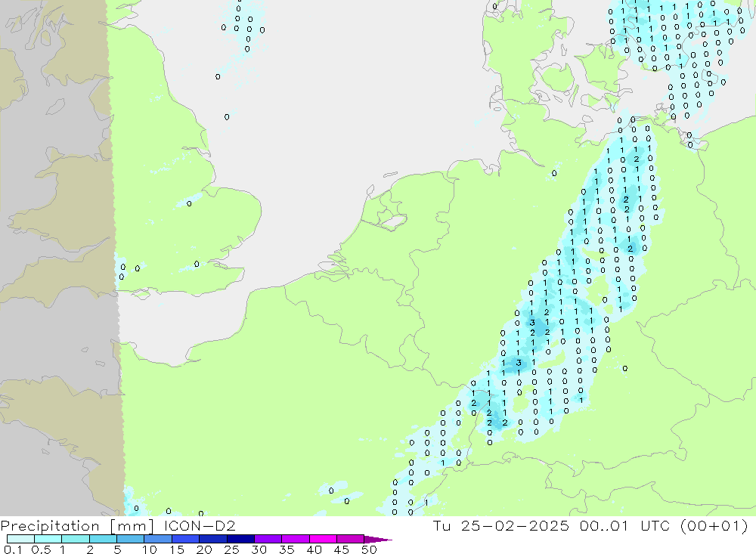
Task: Select the legend swatch between 35 and 40
Action: [296, 539]
